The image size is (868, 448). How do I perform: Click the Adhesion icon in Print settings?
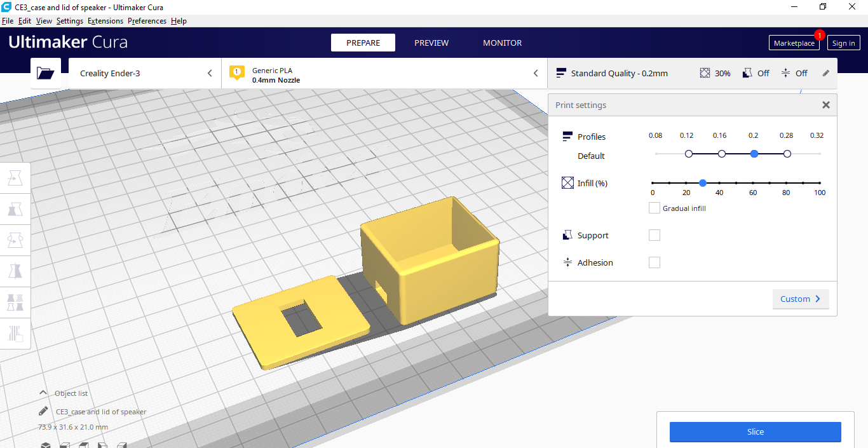pyautogui.click(x=567, y=262)
